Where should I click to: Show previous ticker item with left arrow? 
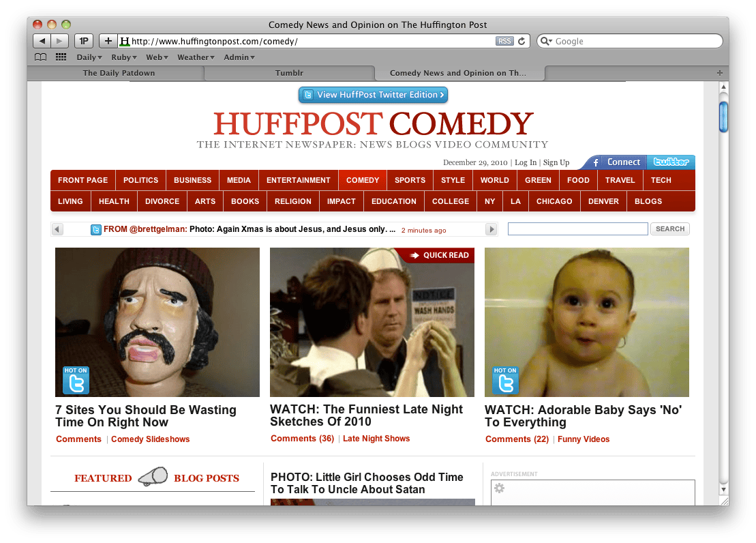point(57,229)
